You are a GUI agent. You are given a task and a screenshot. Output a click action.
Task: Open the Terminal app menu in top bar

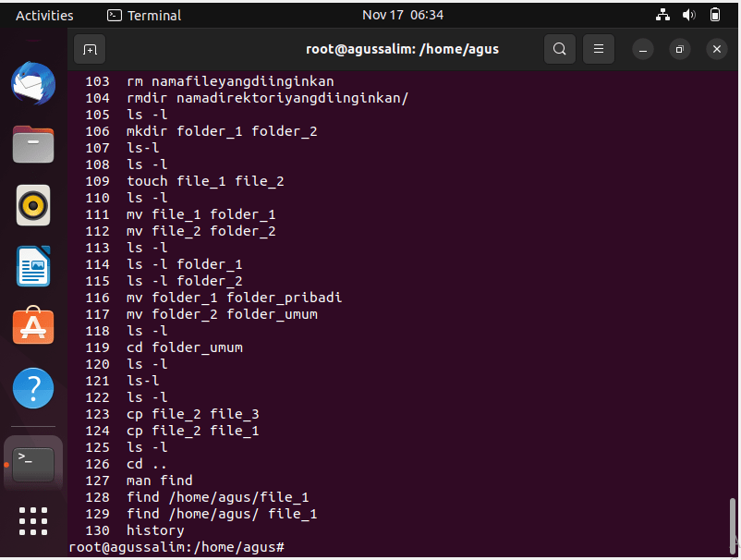pos(144,16)
